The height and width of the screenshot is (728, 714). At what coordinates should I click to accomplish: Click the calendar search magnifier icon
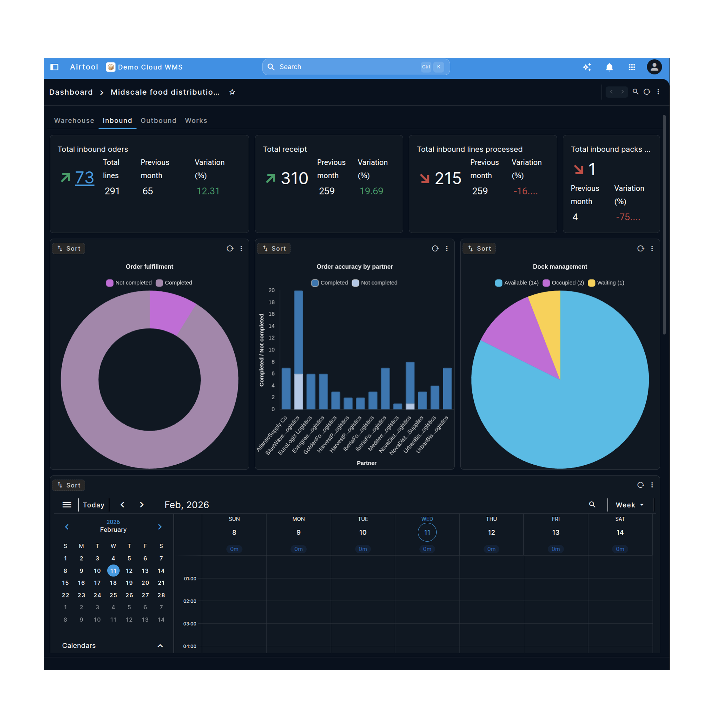[592, 505]
